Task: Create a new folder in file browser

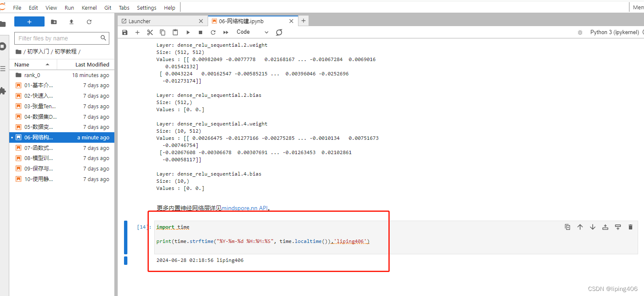Action: (54, 22)
